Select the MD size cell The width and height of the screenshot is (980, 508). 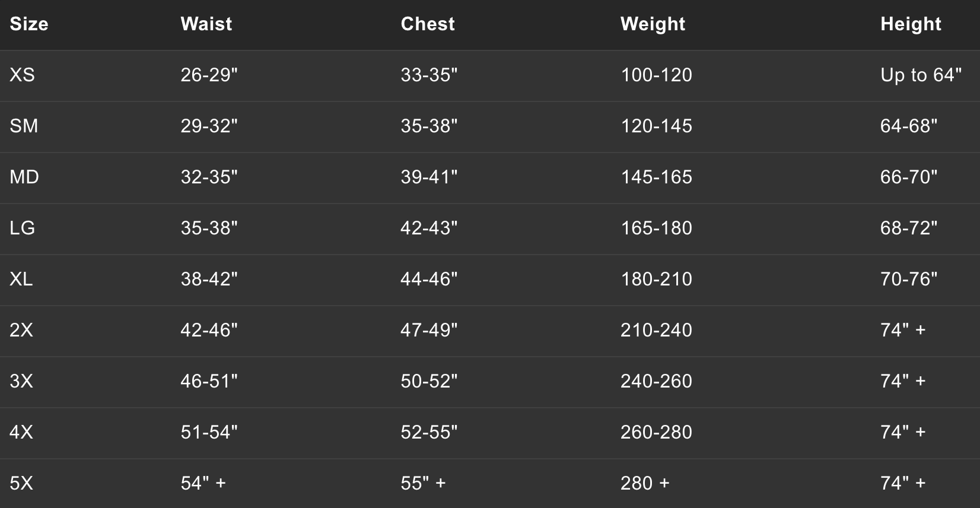tap(24, 177)
